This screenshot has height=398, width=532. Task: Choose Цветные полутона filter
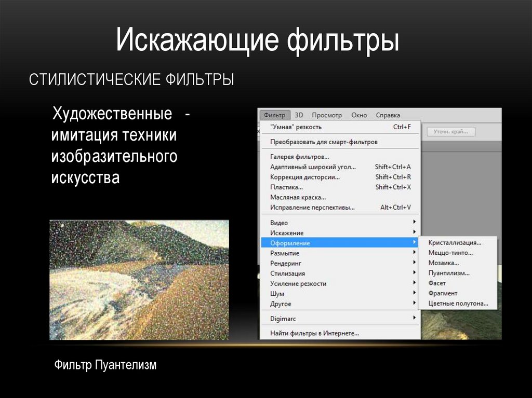click(x=458, y=304)
